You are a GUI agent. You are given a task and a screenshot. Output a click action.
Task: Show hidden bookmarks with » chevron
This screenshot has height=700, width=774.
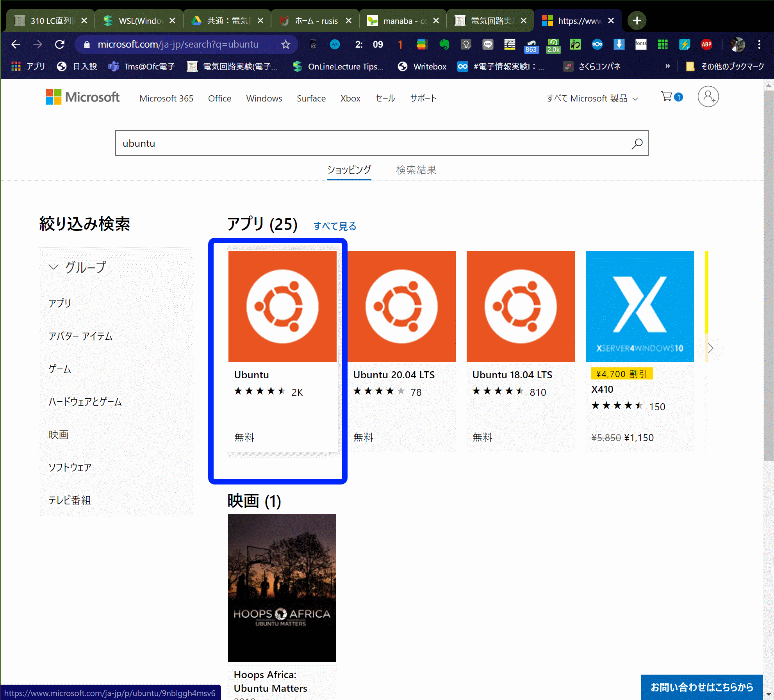tap(667, 66)
